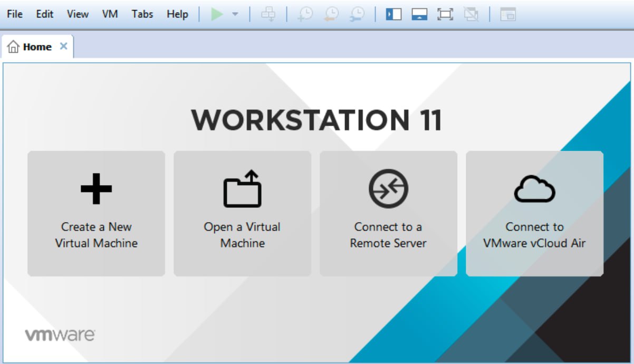Click the Send Ctrl+Alt+Del toolbar icon
The image size is (634, 364).
pos(268,14)
